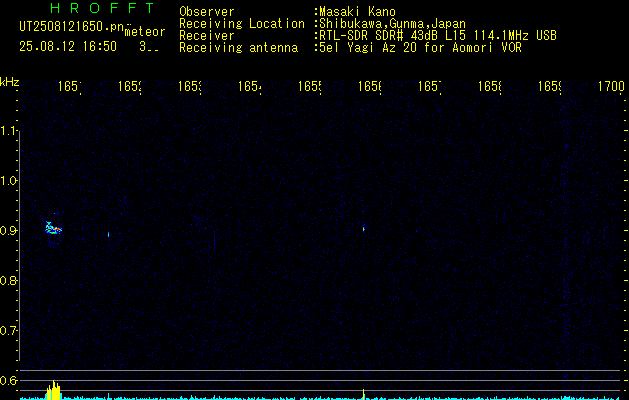This screenshot has height=400, width=629.
Task: Click the 0.6 frequency axis label
Action: click(8, 380)
